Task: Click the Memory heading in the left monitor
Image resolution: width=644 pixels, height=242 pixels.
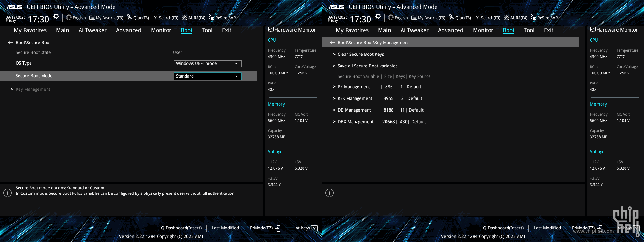Action: pyautogui.click(x=276, y=104)
